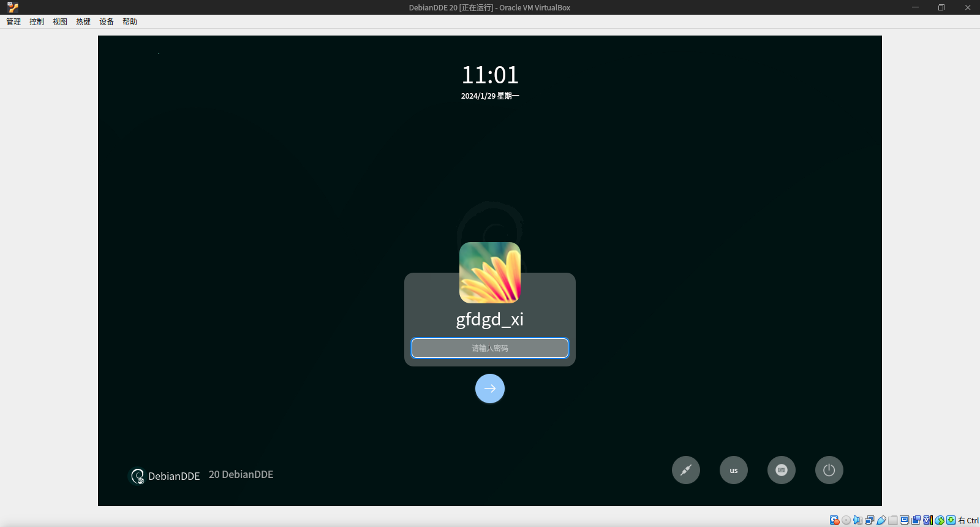This screenshot has height=527, width=980.
Task: Open the 控制 menu
Action: click(x=37, y=21)
